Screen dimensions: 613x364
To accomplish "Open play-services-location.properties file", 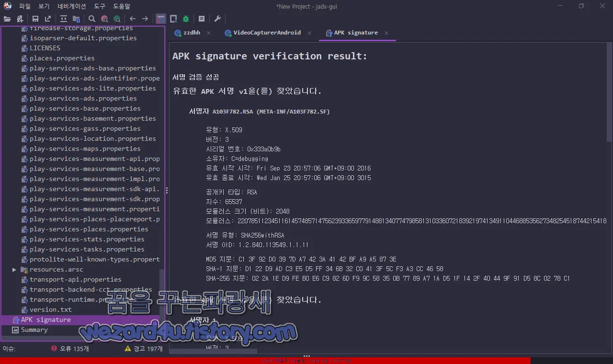I will click(93, 139).
